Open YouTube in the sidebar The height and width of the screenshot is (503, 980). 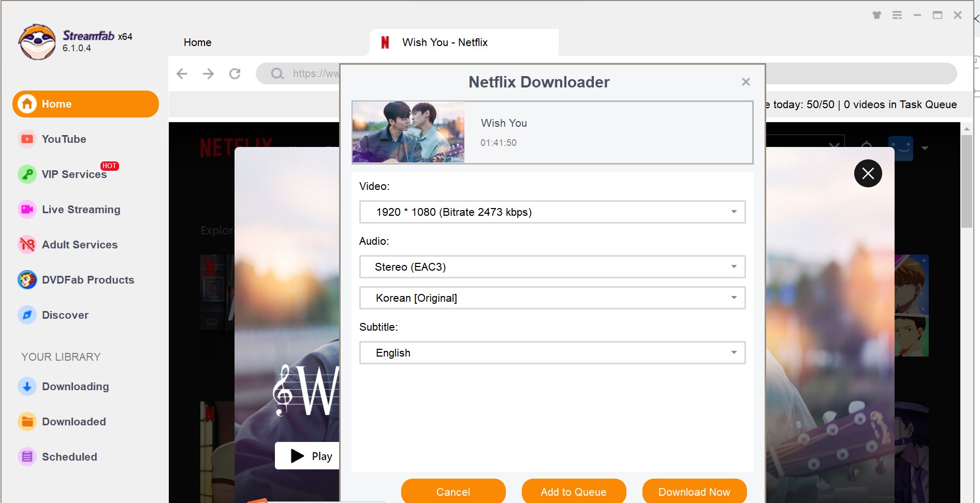click(x=64, y=139)
